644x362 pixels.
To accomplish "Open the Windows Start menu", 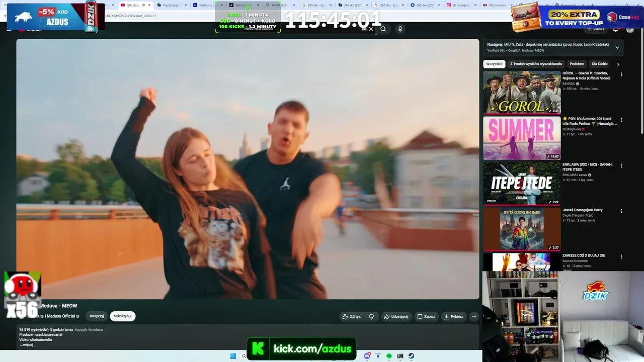I will click(233, 356).
